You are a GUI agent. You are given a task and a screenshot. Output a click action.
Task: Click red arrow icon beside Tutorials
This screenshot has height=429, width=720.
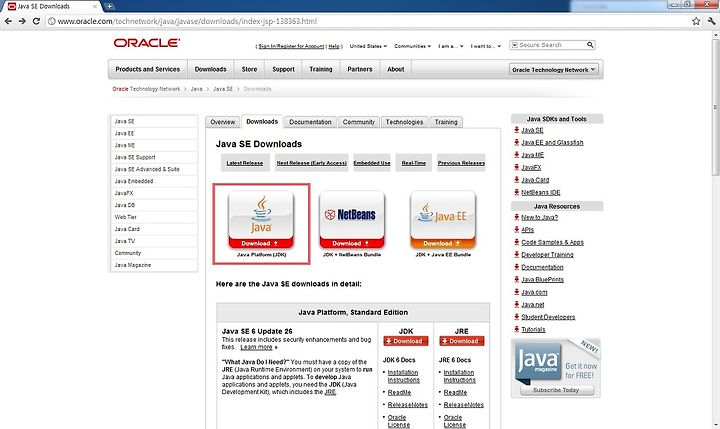coord(517,329)
